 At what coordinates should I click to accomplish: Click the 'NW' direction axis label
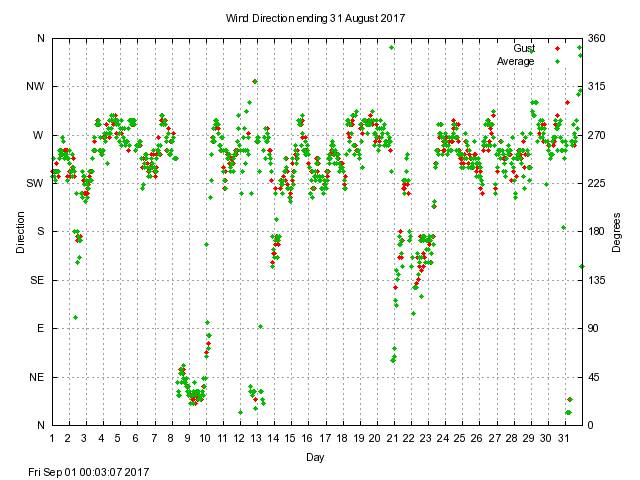click(x=35, y=87)
